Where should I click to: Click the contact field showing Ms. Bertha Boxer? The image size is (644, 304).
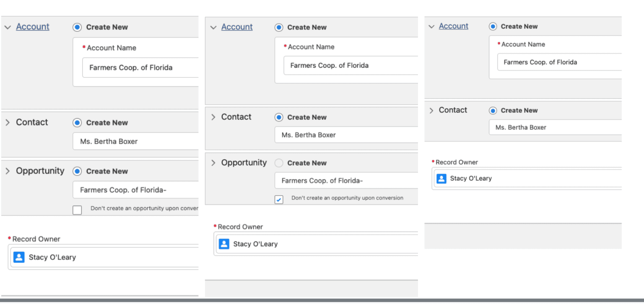coord(134,141)
